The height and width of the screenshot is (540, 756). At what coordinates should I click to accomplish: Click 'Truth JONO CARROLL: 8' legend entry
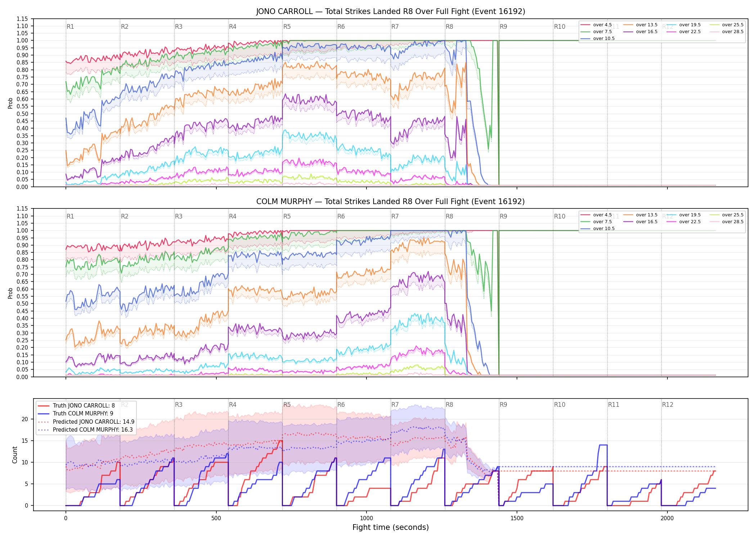tap(76, 406)
